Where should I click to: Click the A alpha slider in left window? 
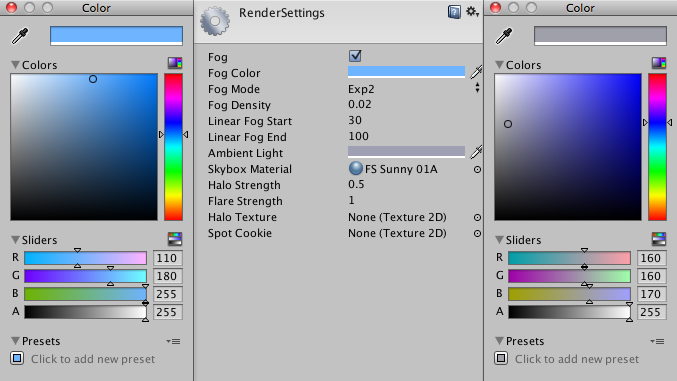coord(85,312)
